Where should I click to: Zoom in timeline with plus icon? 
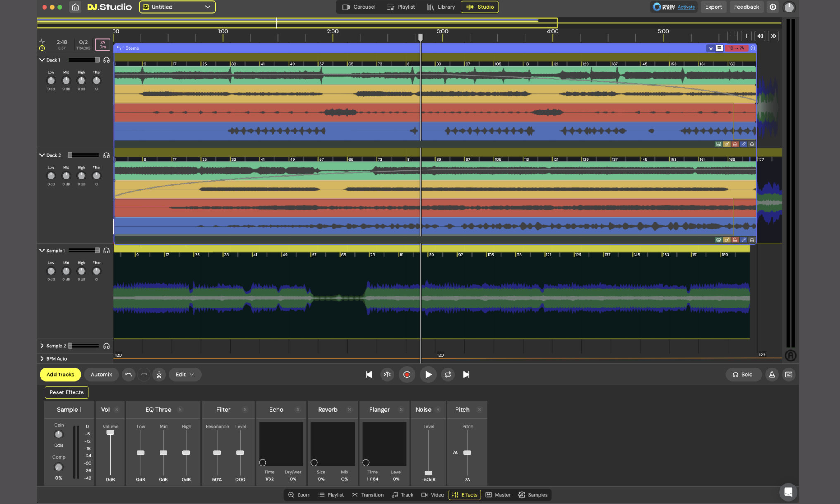[x=746, y=36]
